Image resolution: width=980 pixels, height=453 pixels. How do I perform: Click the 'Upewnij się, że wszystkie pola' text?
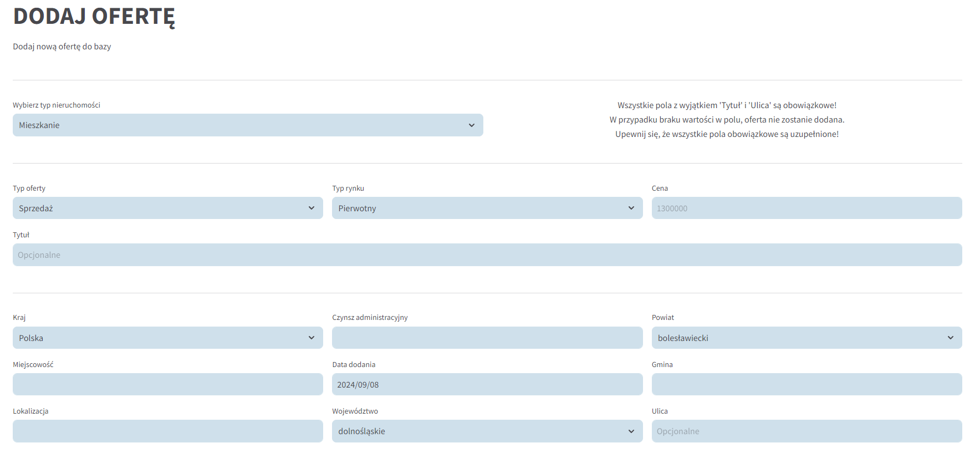[727, 134]
